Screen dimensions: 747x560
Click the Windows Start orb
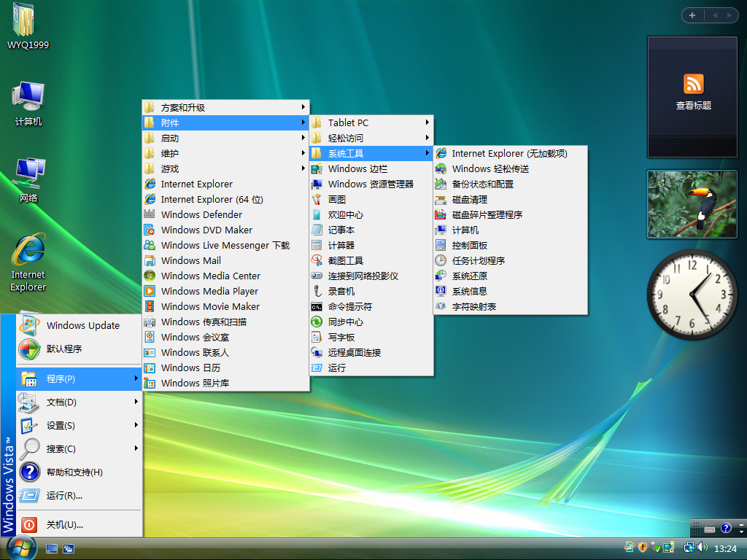pos(20,547)
